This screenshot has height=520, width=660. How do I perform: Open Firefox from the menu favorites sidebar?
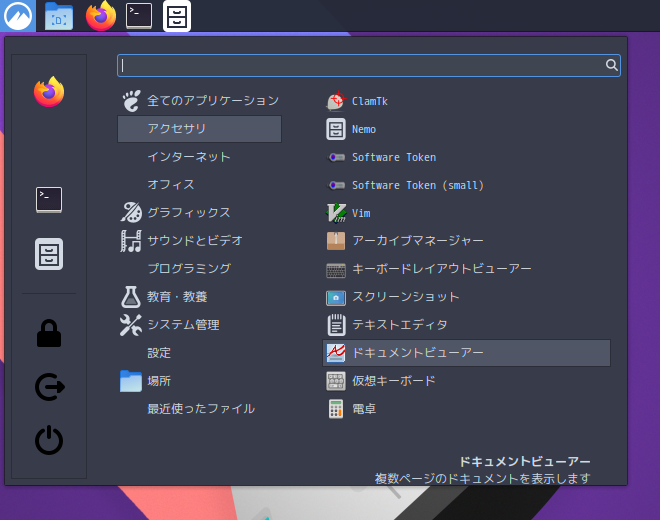pos(49,92)
